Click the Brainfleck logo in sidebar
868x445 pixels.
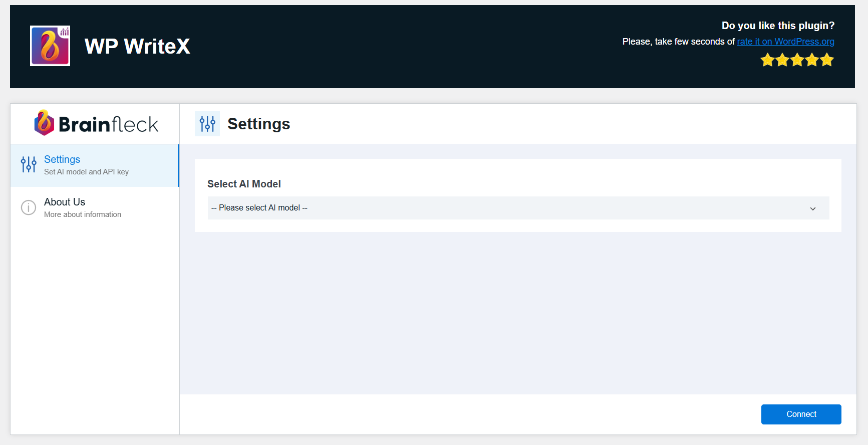pos(96,123)
